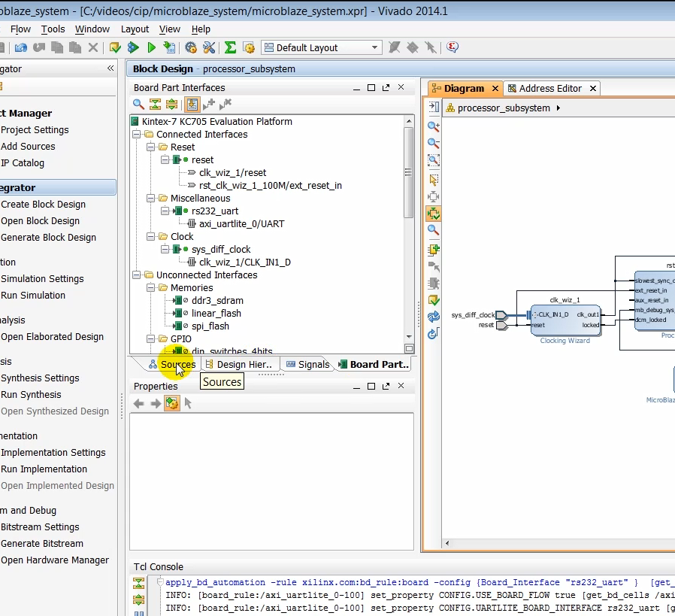Click the Sigma icon in the main toolbar
The width and height of the screenshot is (675, 616).
(230, 47)
